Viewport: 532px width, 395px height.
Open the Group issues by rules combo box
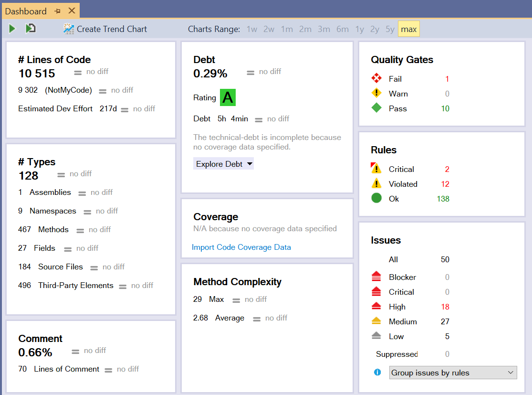tap(452, 373)
